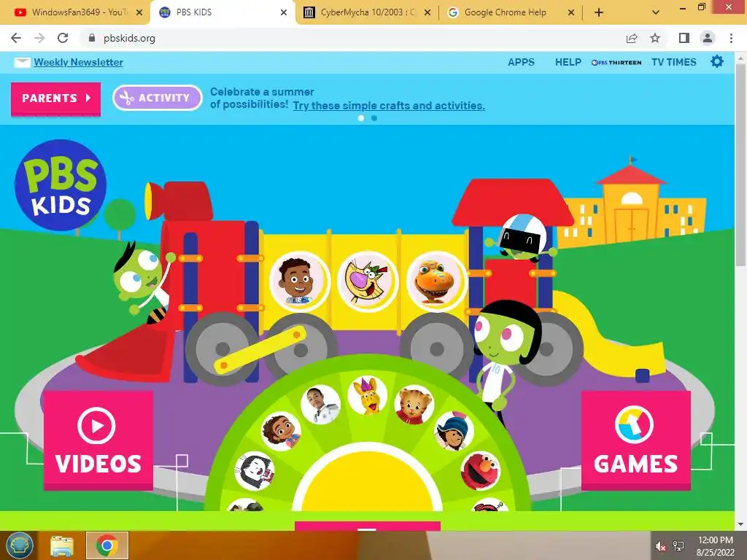Click the page vertical scrollbar

coord(740,166)
